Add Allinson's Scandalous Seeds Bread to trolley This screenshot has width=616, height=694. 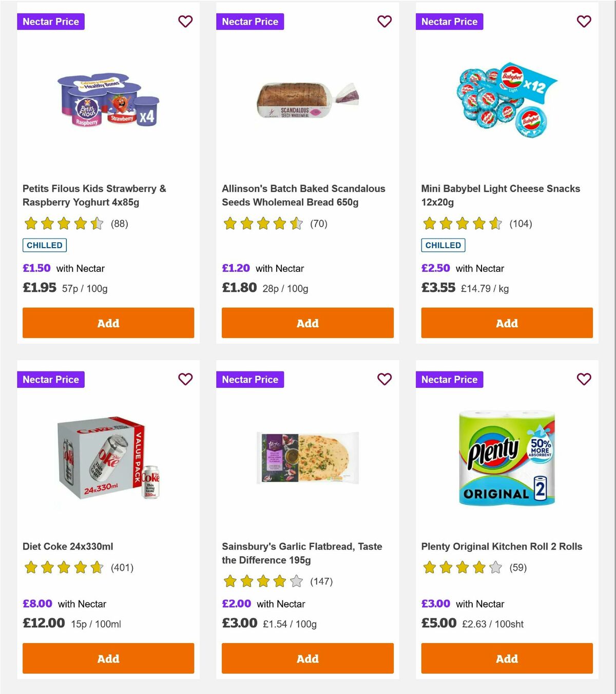[307, 323]
